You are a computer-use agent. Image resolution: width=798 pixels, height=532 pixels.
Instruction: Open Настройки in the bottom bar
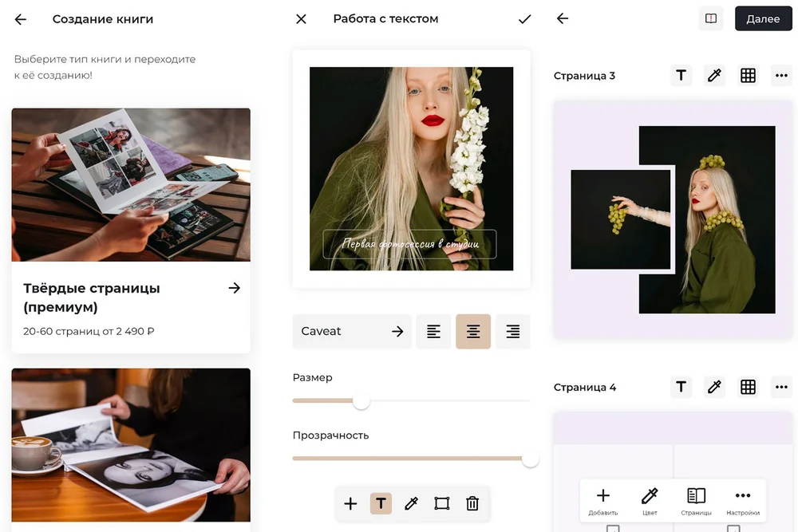742,501
